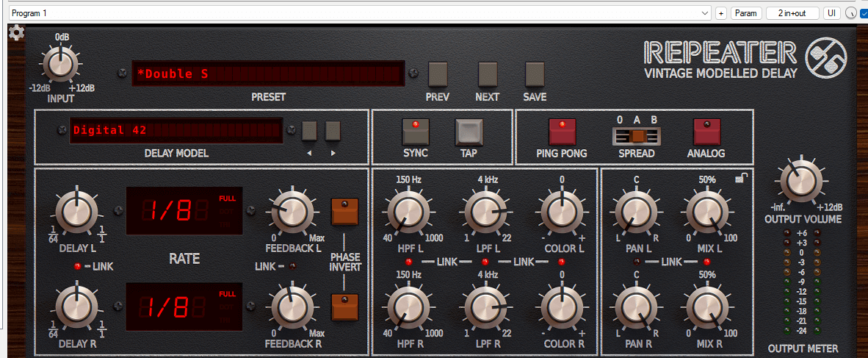The width and height of the screenshot is (868, 358).
Task: Toggle the MIX LINK LED
Action: click(x=707, y=262)
